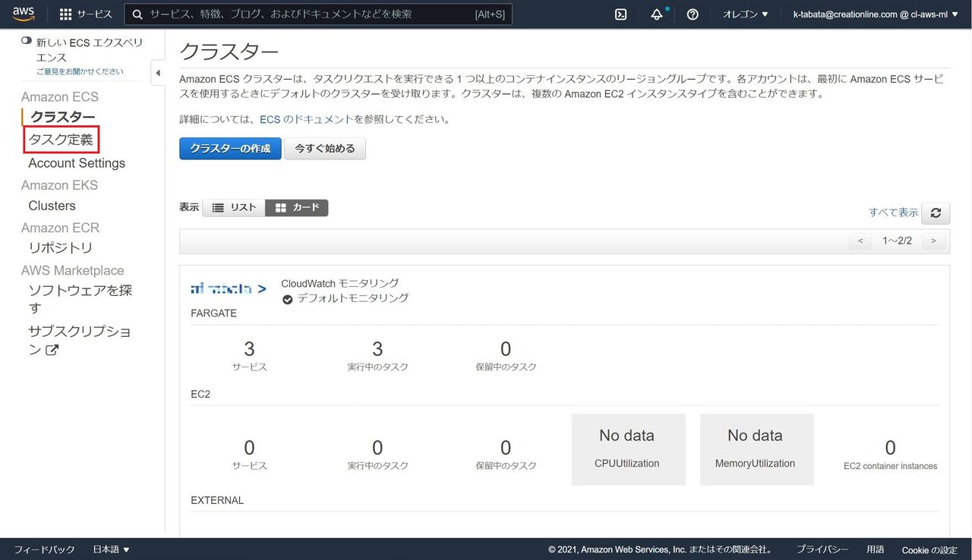
Task: Click the 1〜2/2 pagination text
Action: click(x=897, y=241)
